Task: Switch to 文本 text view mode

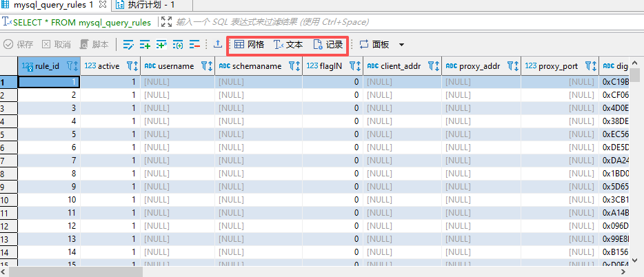Action: pos(288,45)
